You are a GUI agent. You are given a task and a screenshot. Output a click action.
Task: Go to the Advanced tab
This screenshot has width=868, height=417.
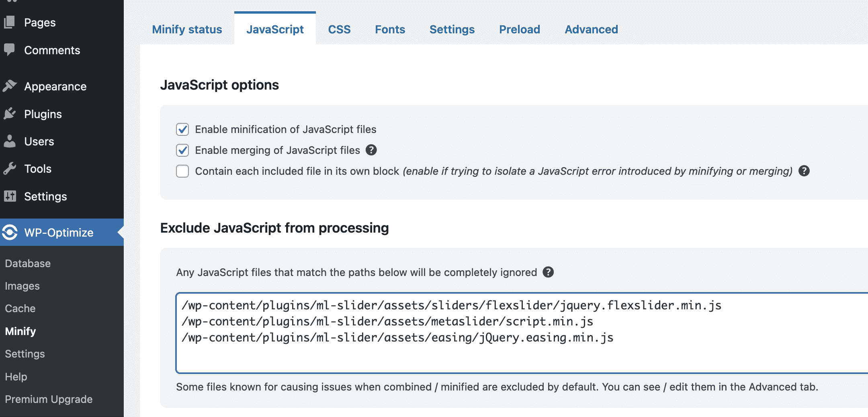point(591,29)
